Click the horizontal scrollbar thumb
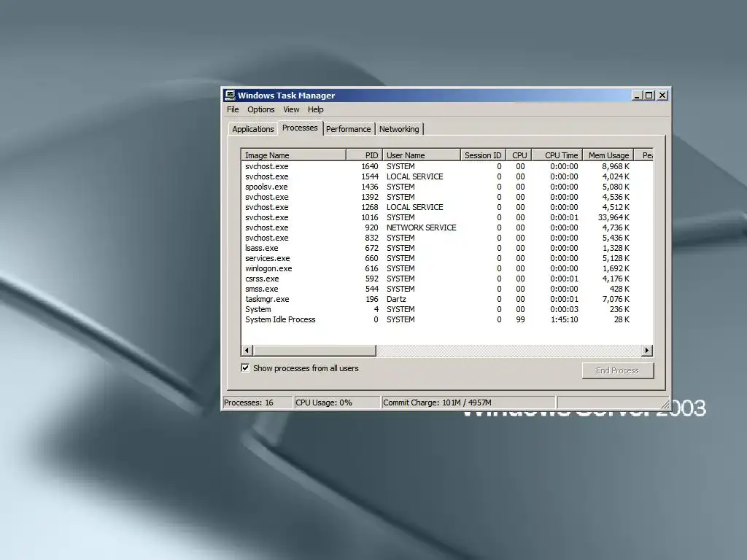Viewport: 747px width, 560px height. 314,351
